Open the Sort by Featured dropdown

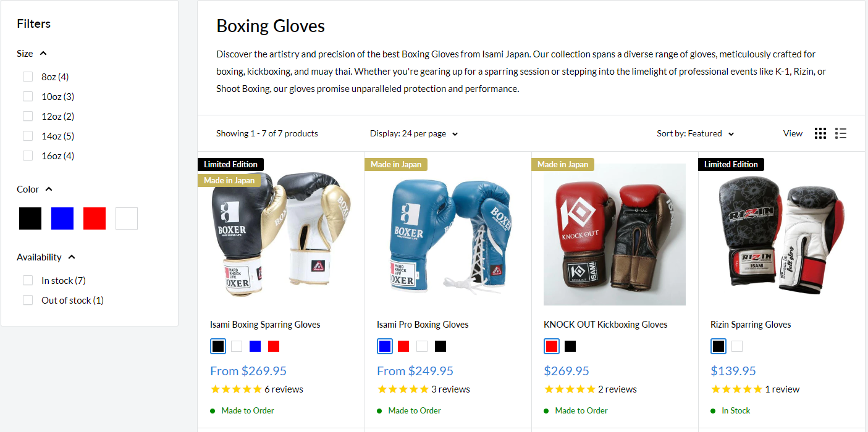[696, 133]
